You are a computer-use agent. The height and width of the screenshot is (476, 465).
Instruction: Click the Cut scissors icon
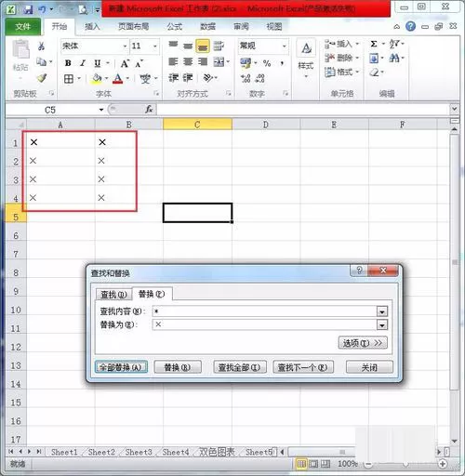pyautogui.click(x=41, y=46)
